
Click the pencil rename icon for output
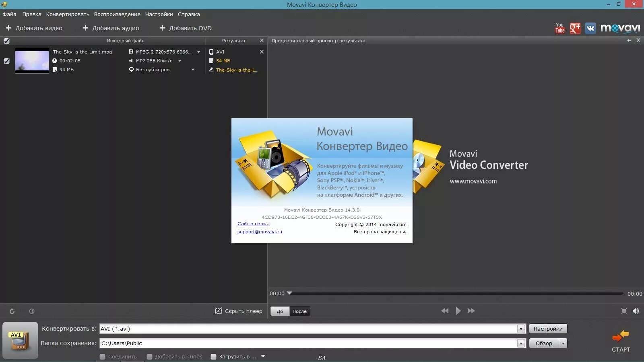[x=211, y=70]
